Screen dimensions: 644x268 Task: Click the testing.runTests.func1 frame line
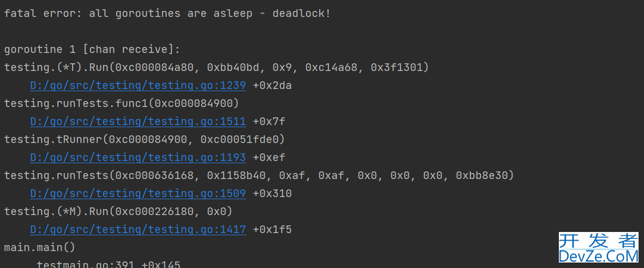[x=122, y=103]
